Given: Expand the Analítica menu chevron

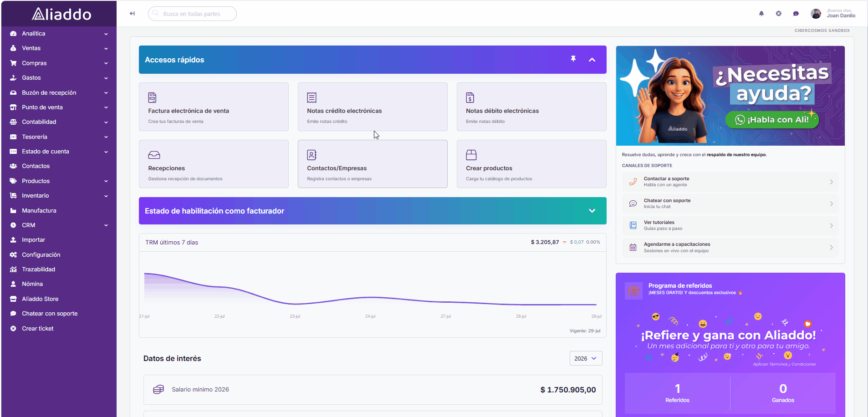Looking at the screenshot, I should [x=106, y=34].
